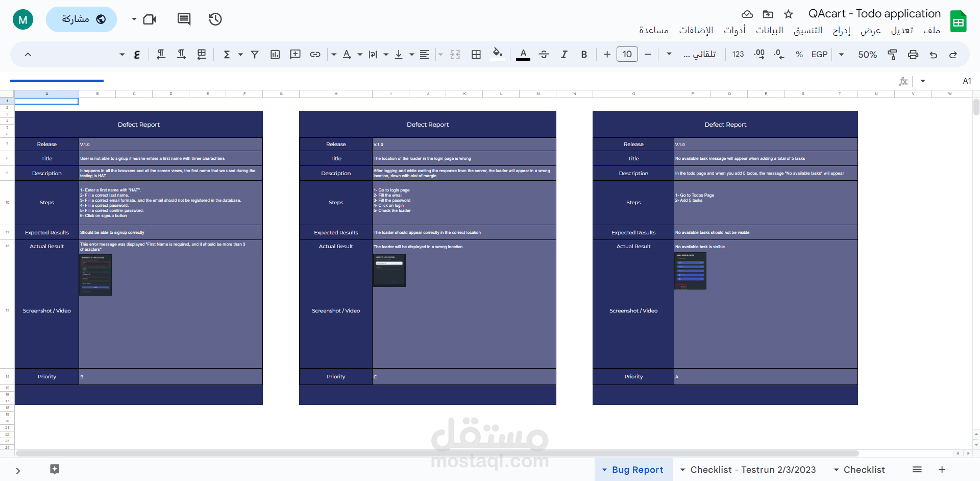Increase decimal places
The width and height of the screenshot is (980, 481).
point(759,55)
